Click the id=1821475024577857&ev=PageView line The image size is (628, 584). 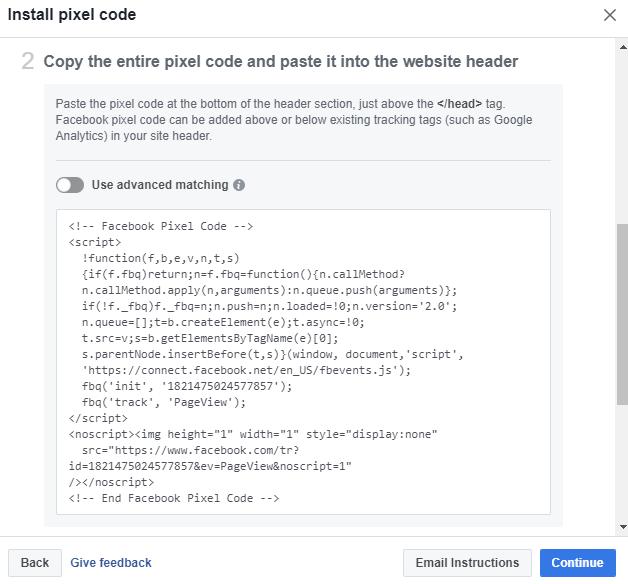click(x=210, y=467)
